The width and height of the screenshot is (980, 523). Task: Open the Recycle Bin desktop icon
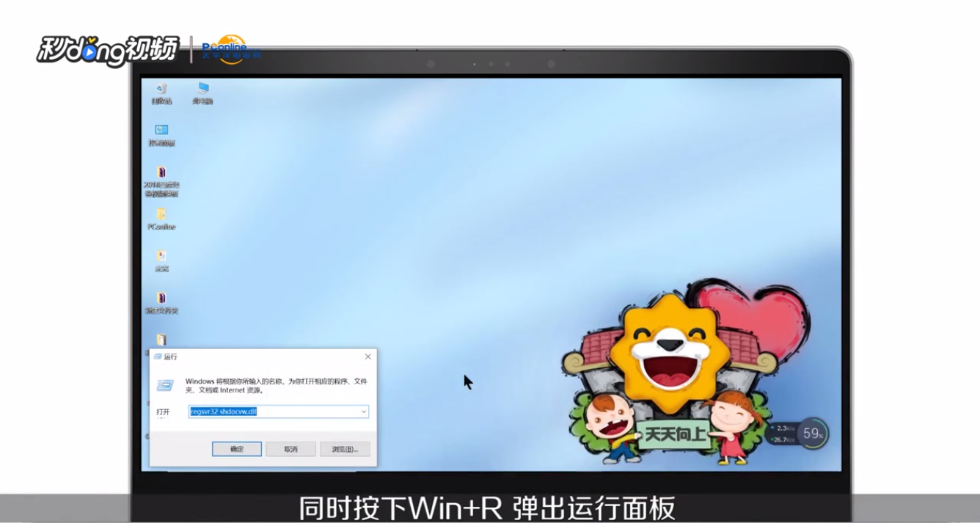[161, 93]
